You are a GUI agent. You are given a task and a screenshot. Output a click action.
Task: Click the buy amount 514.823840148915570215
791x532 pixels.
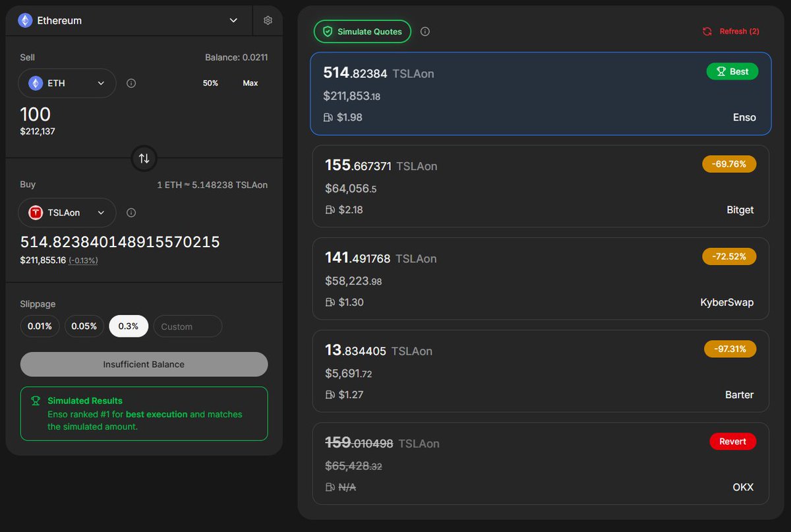click(x=120, y=242)
